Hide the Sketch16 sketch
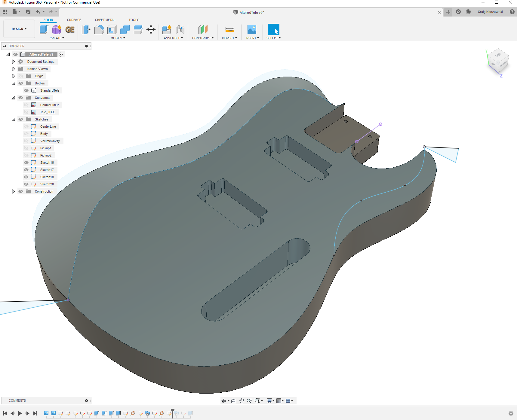The image size is (517, 420). pos(26,163)
